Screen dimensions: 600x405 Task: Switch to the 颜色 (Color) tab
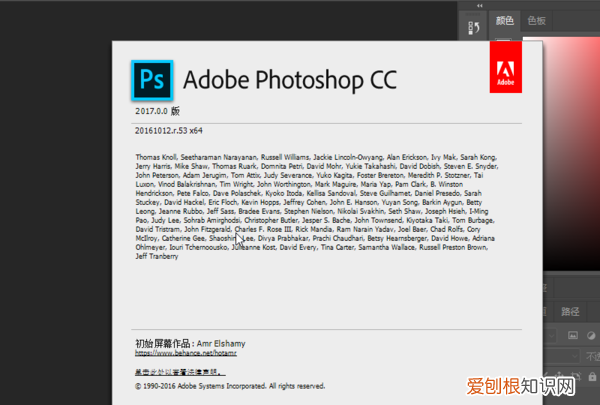click(506, 20)
